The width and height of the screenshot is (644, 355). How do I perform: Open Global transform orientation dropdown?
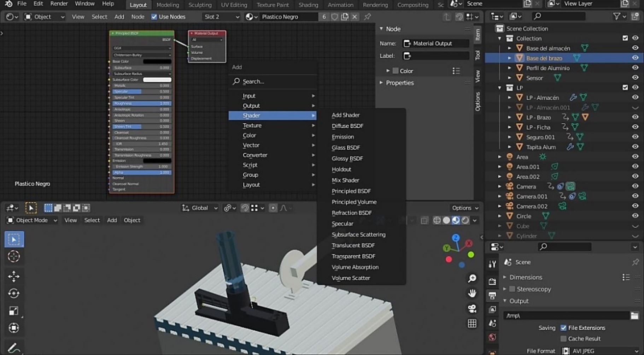(200, 208)
